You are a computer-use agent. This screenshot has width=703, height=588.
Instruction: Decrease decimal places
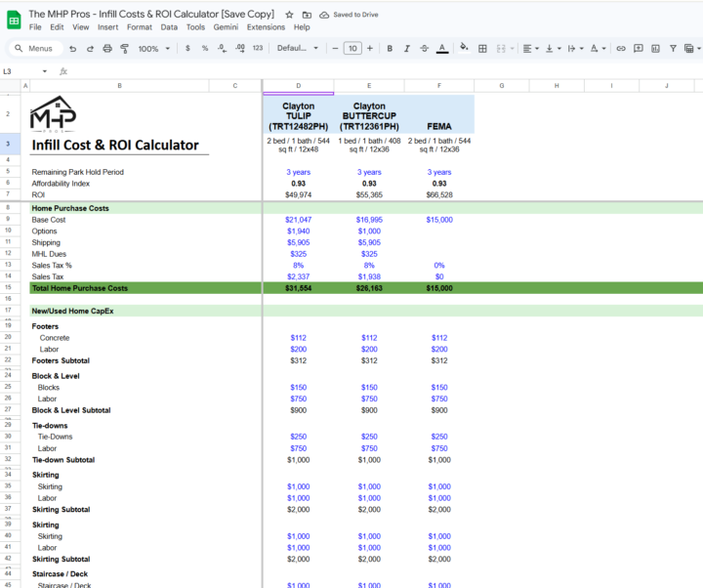pyautogui.click(x=222, y=48)
